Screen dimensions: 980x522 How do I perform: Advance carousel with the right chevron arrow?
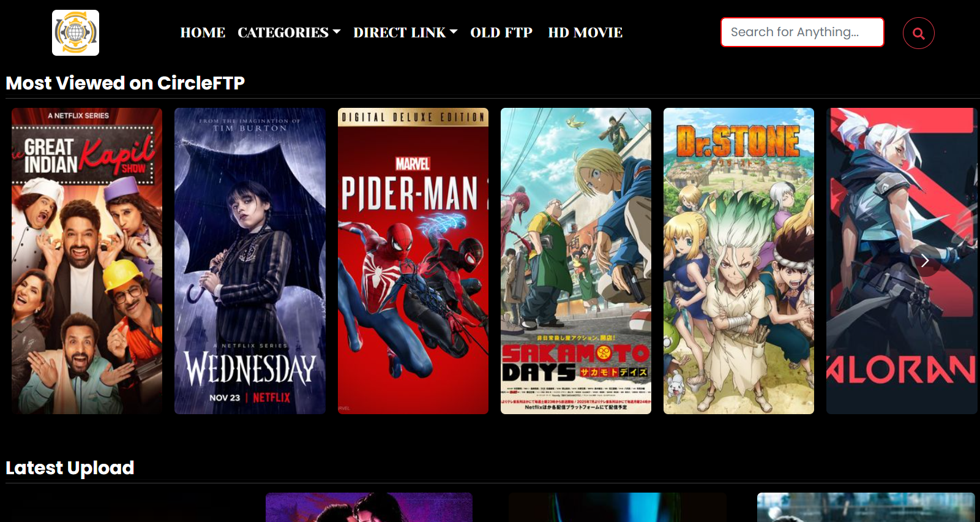(x=925, y=261)
